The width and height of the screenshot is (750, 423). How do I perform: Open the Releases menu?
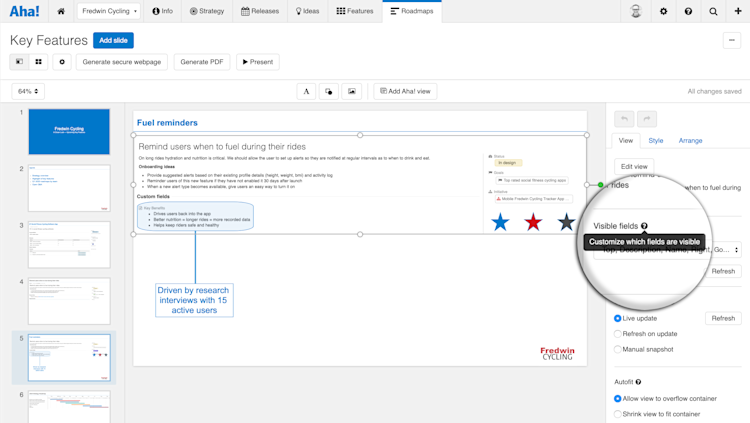click(260, 11)
